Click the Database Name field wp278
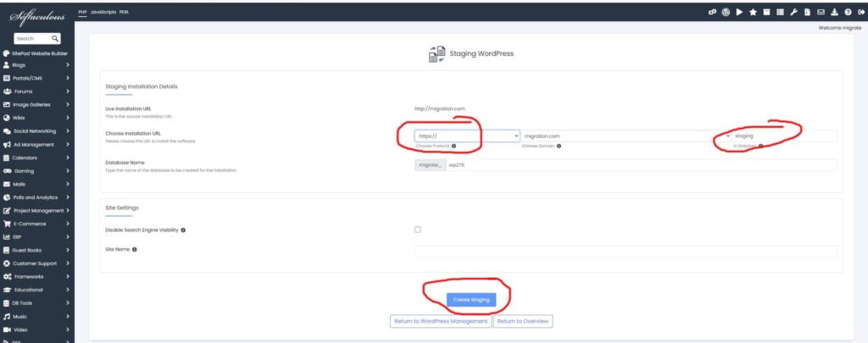Image resolution: width=868 pixels, height=343 pixels. click(641, 165)
